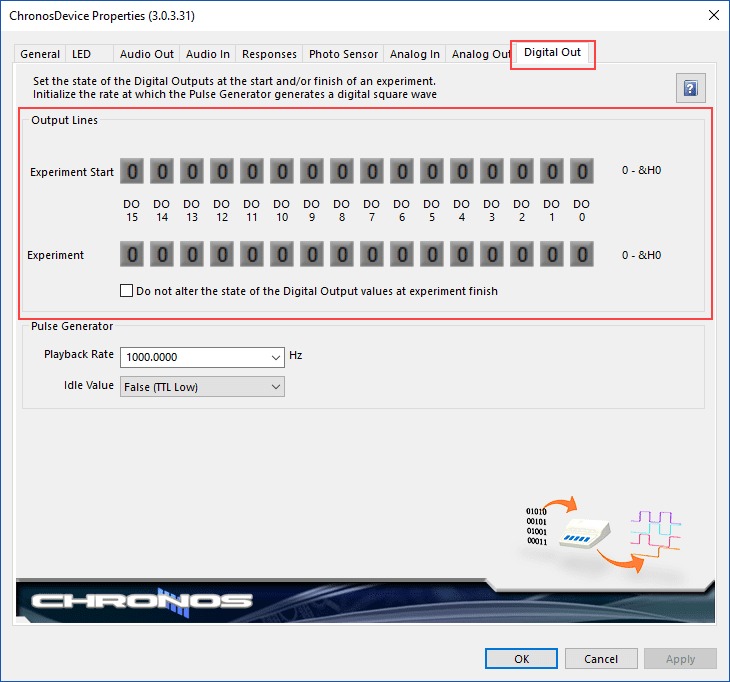The width and height of the screenshot is (730, 682).
Task: Toggle Experiment Start bit DO 14
Action: tap(162, 171)
